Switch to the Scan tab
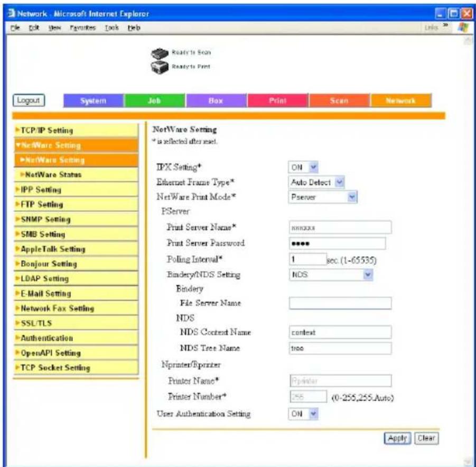This screenshot has height=467, width=476. (x=339, y=100)
